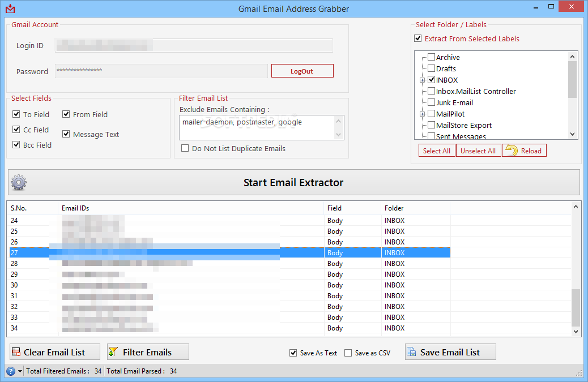
Task: Enable the Save as CSV checkbox
Action: tap(348, 353)
